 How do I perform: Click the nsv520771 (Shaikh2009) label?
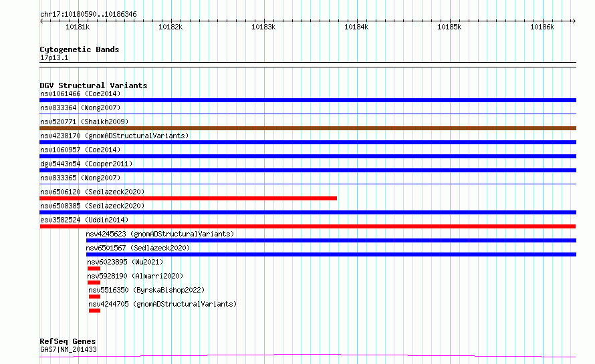tap(84, 122)
